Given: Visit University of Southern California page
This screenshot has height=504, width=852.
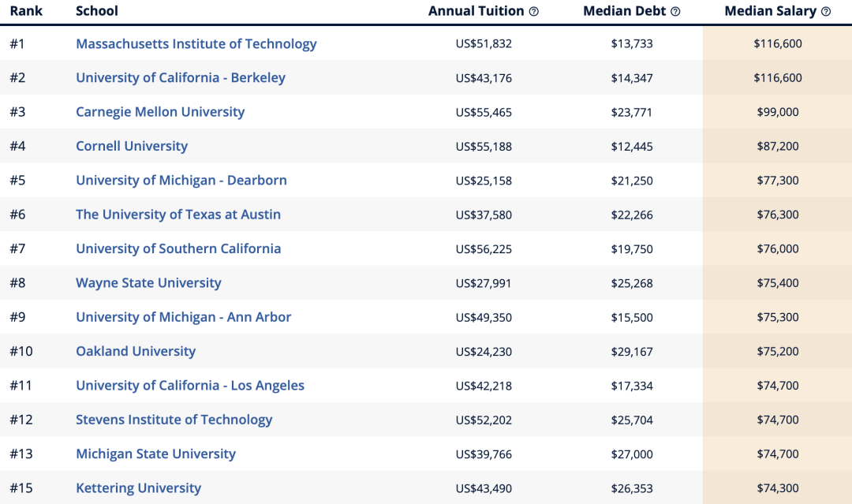Looking at the screenshot, I should pyautogui.click(x=178, y=248).
